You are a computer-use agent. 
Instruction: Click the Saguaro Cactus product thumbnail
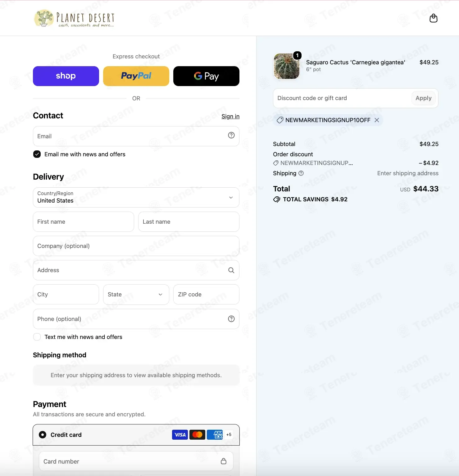coord(287,66)
